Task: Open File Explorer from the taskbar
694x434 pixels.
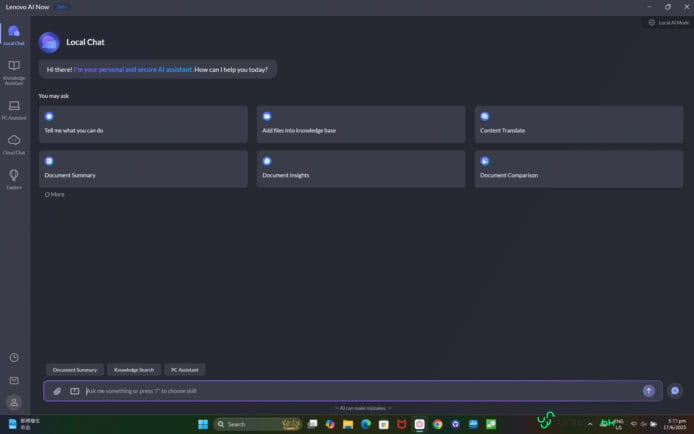Action: click(348, 424)
